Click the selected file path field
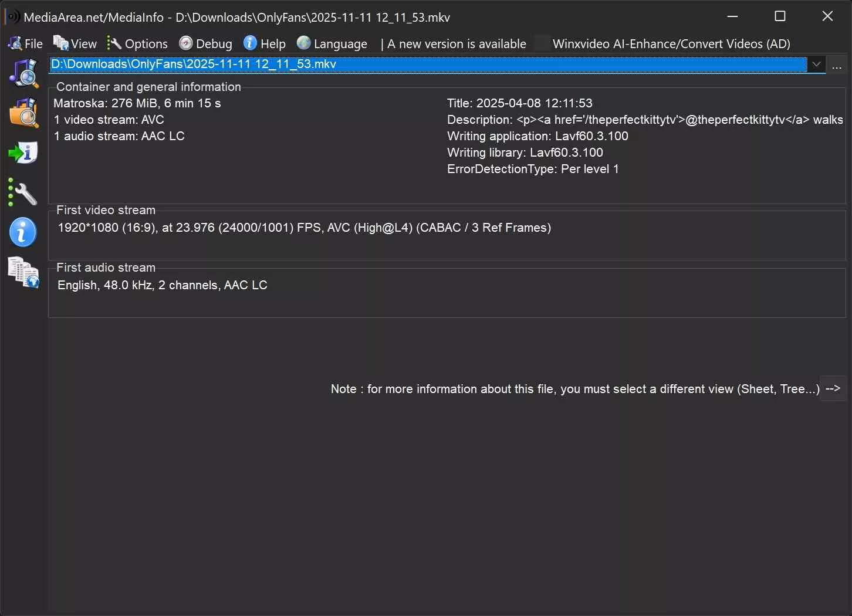This screenshot has height=616, width=852. (427, 65)
